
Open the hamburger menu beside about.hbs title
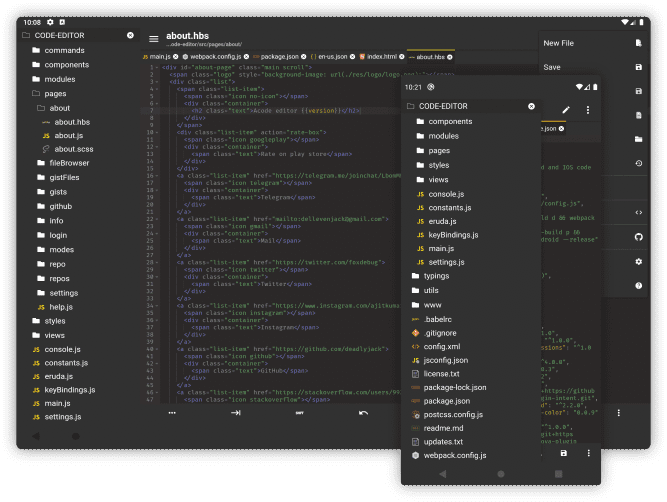pyautogui.click(x=154, y=39)
